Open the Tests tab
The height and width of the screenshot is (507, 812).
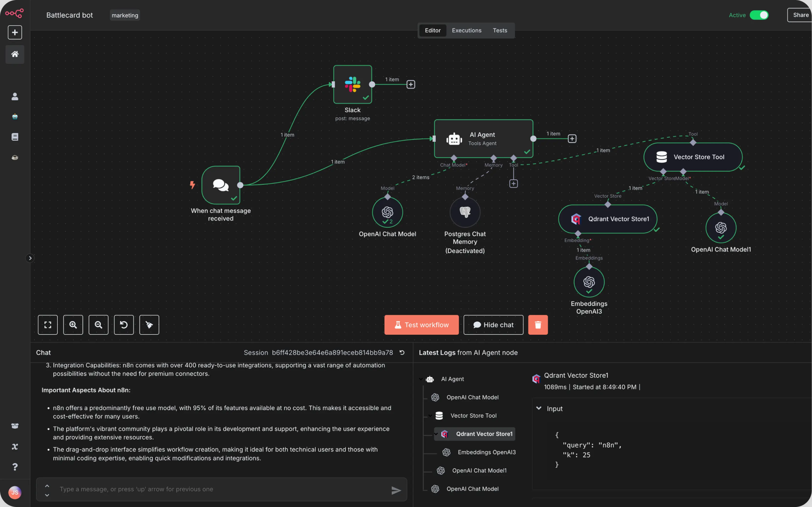500,30
